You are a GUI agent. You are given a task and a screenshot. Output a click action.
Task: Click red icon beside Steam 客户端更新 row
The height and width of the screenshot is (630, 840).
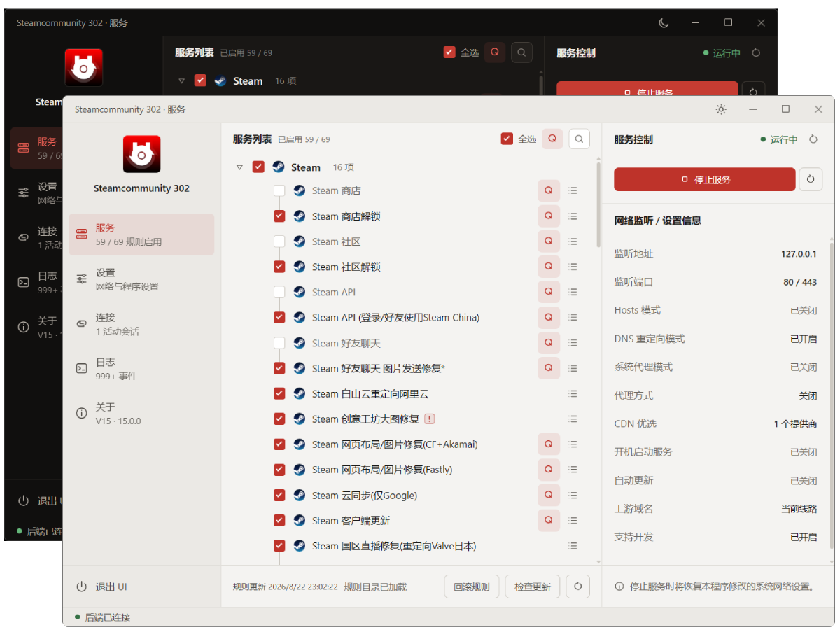click(x=549, y=520)
